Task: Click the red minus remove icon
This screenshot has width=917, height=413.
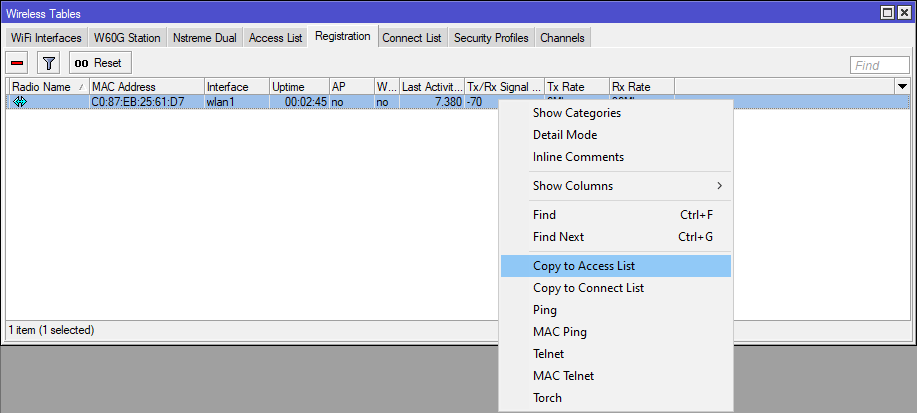Action: (18, 63)
